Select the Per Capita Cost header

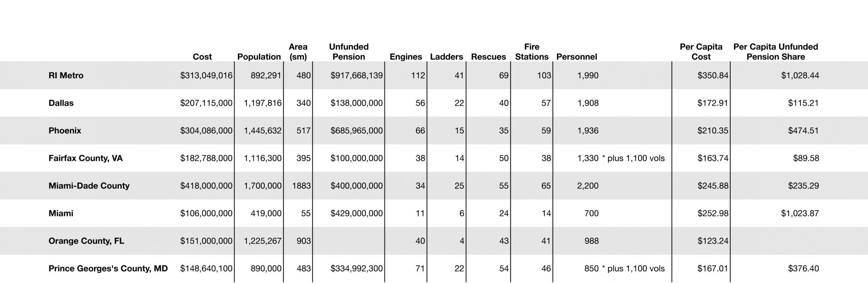[x=701, y=52]
